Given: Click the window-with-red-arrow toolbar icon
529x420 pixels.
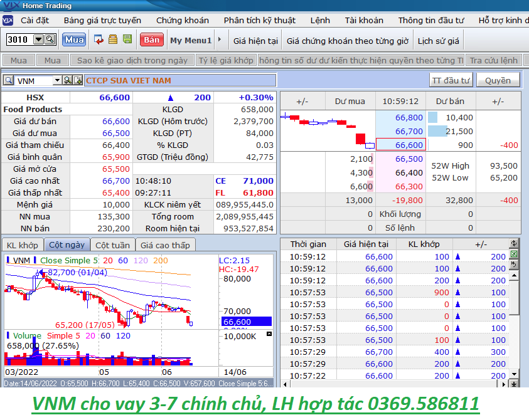Looking at the screenshot, I should [99, 39].
